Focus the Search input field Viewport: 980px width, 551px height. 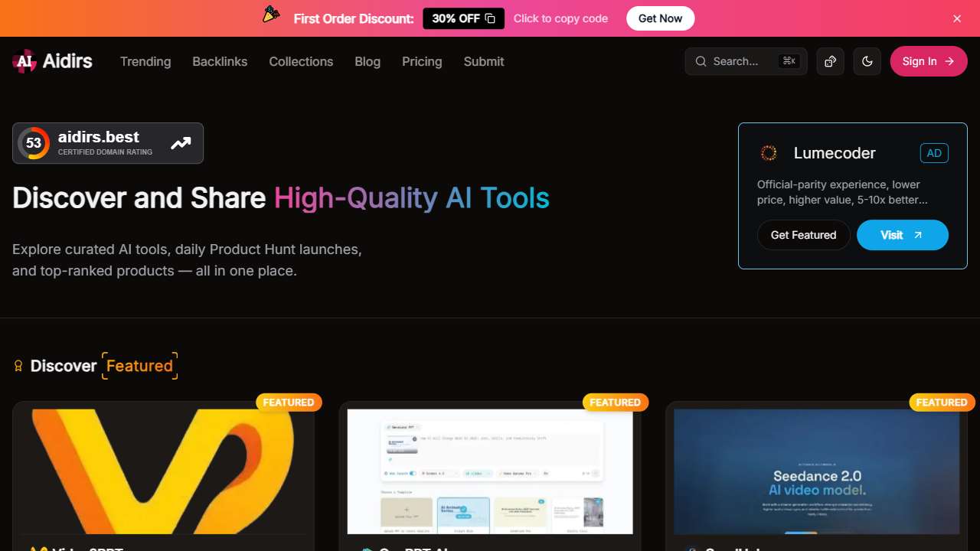coord(743,61)
